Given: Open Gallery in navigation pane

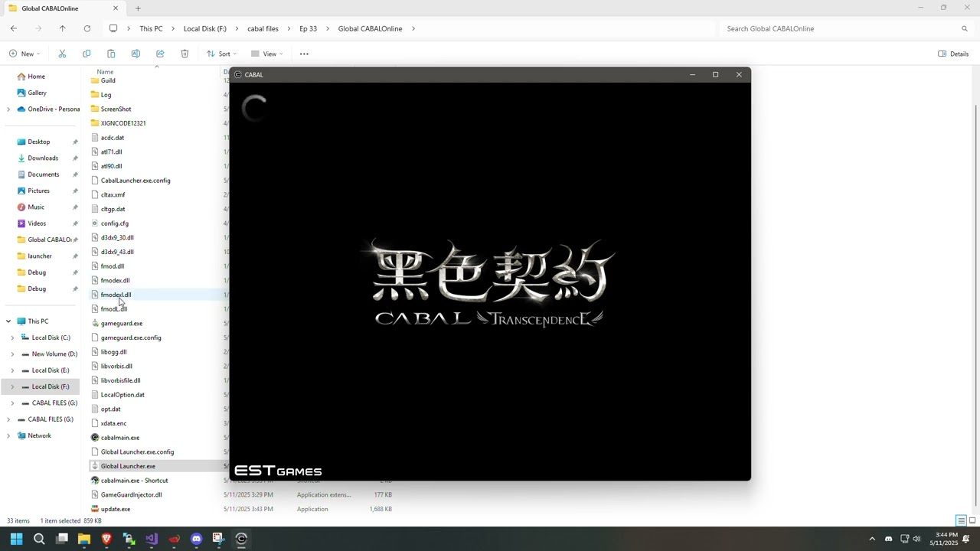Looking at the screenshot, I should 37,93.
